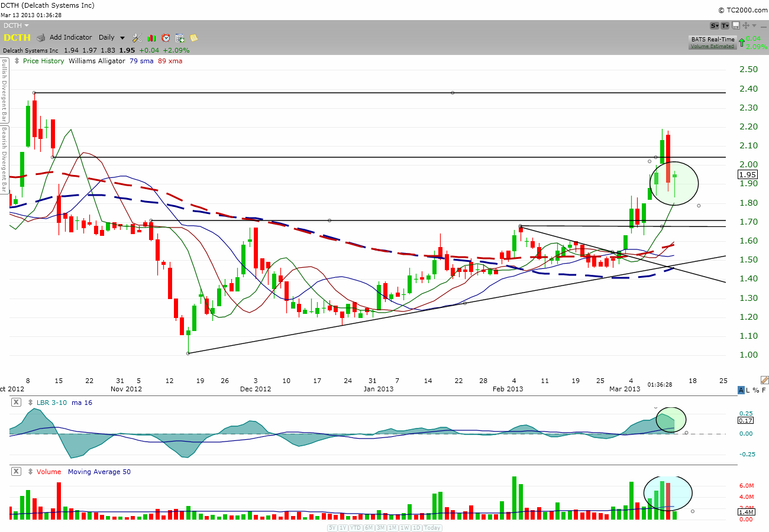
Task: Set chart range to 1M
Action: click(x=393, y=528)
